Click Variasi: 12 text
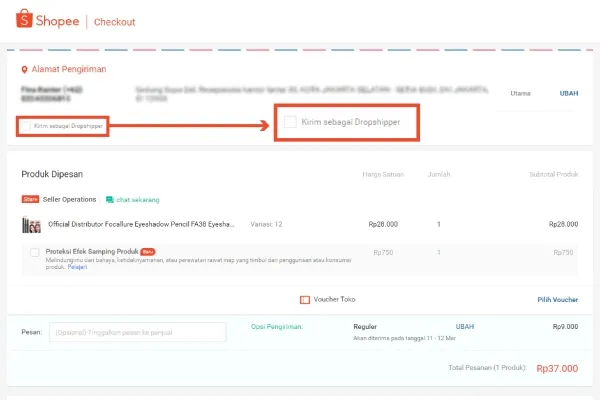The image size is (600, 400). coord(266,224)
